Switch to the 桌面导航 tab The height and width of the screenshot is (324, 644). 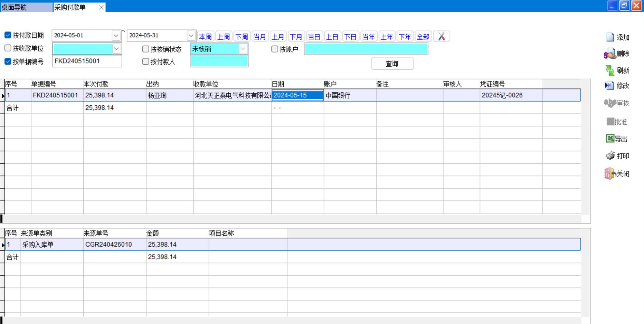pyautogui.click(x=14, y=7)
